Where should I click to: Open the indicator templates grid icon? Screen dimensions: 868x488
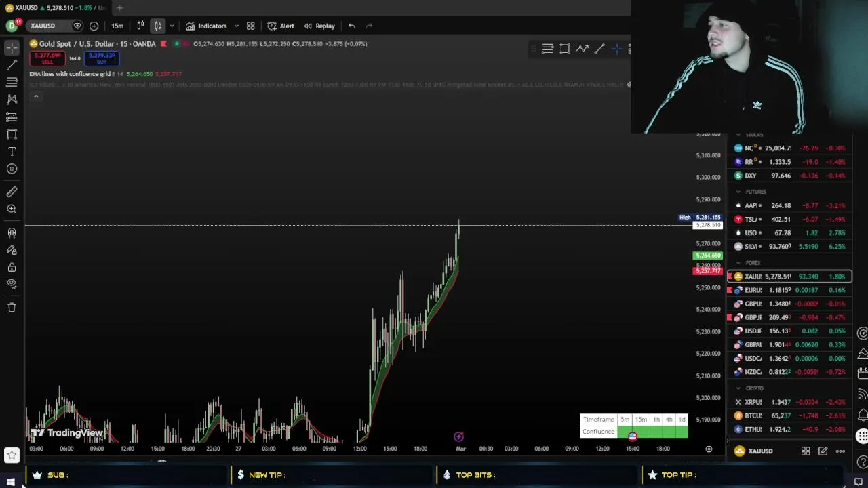pos(250,26)
